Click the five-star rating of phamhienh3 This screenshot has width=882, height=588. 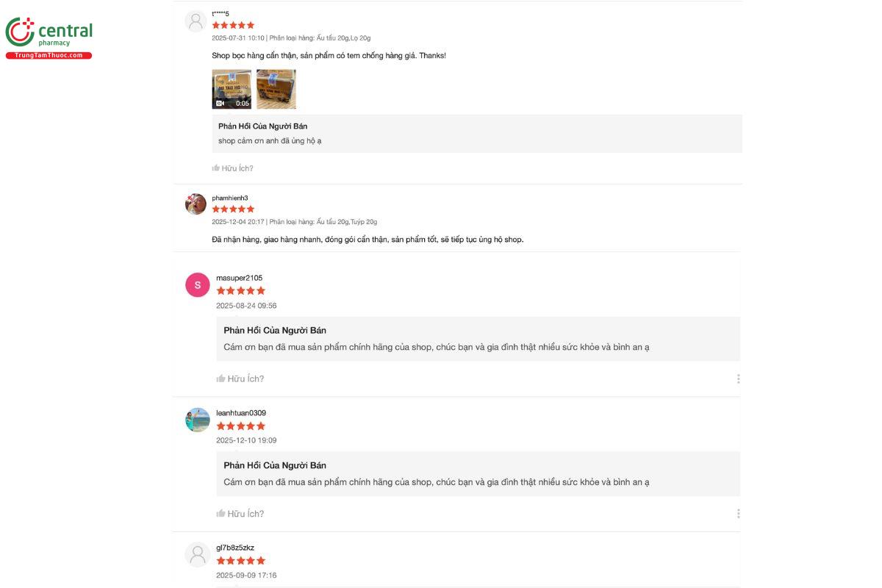pyautogui.click(x=233, y=209)
